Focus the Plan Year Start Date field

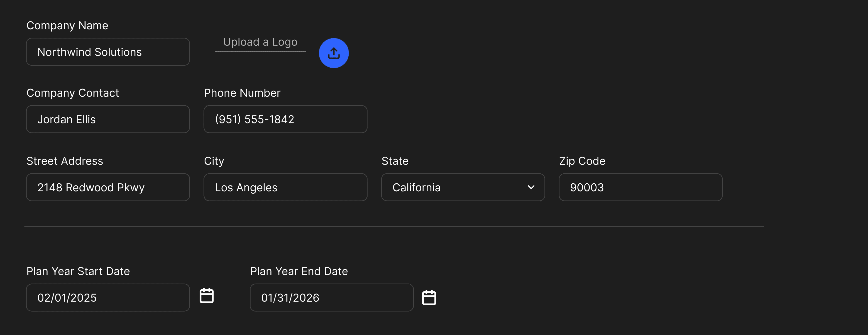point(108,298)
